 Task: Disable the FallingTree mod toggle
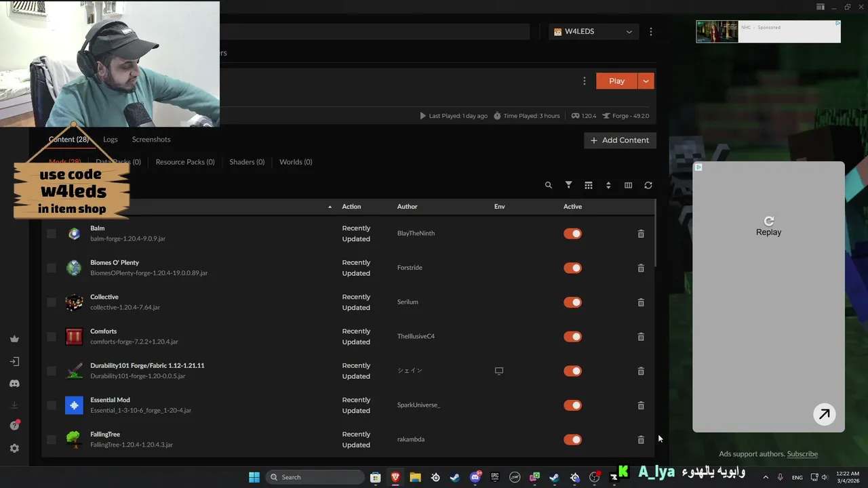[x=573, y=440]
